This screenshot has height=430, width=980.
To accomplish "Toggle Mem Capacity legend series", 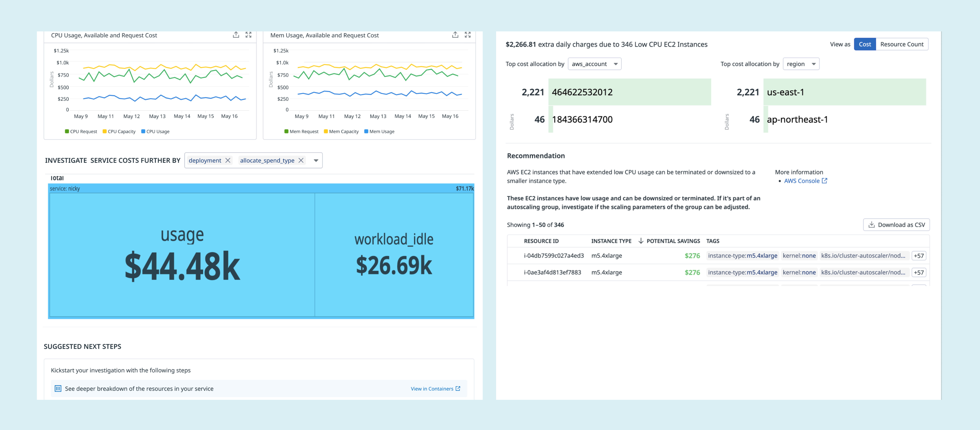I will point(341,132).
